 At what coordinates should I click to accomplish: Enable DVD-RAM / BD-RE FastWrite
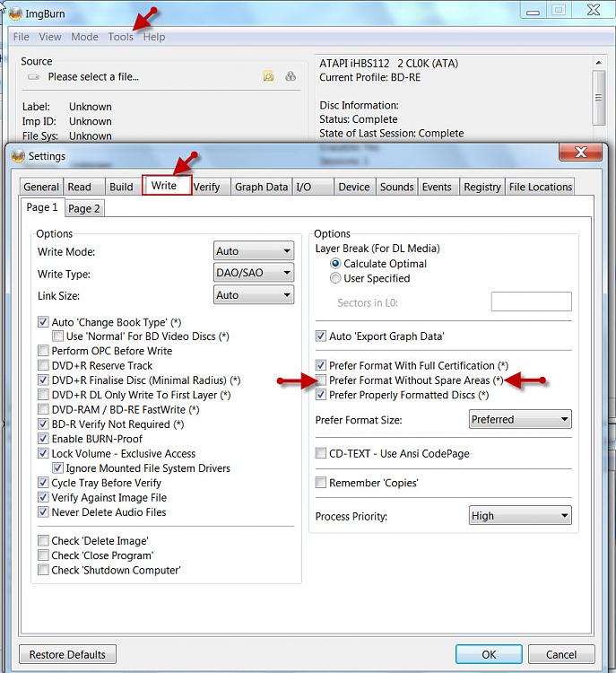click(x=43, y=409)
